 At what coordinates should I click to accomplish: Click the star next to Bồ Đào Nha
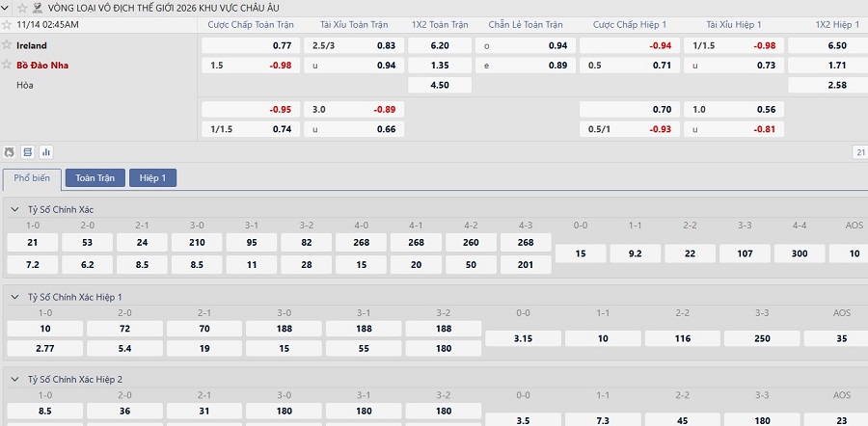pos(8,66)
